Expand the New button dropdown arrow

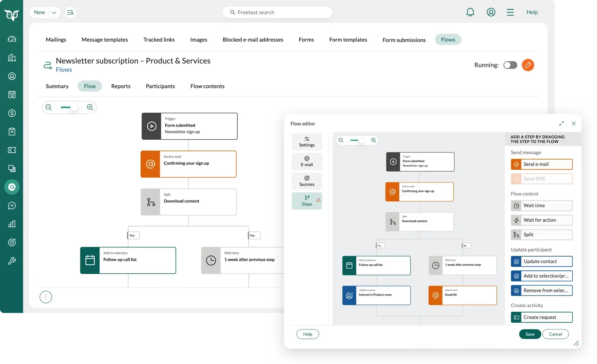pyautogui.click(x=54, y=12)
